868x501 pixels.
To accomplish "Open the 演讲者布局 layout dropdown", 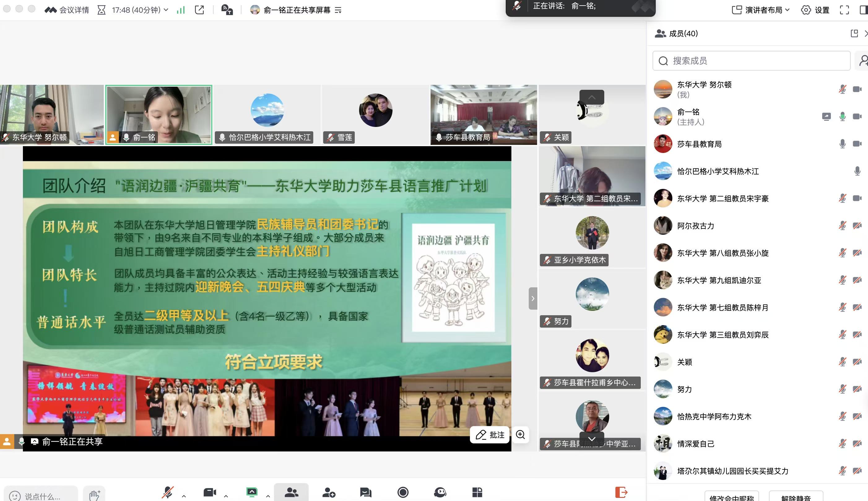I will pos(761,10).
